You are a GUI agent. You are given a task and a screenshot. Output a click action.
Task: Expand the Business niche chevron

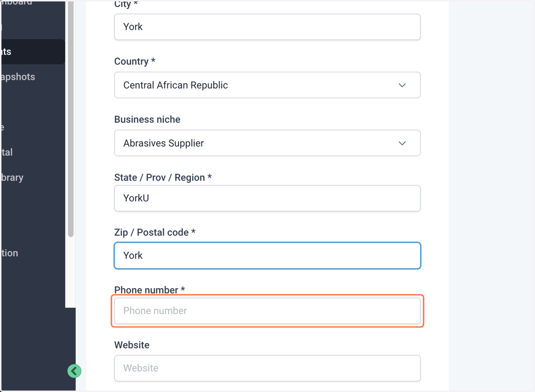(x=402, y=143)
